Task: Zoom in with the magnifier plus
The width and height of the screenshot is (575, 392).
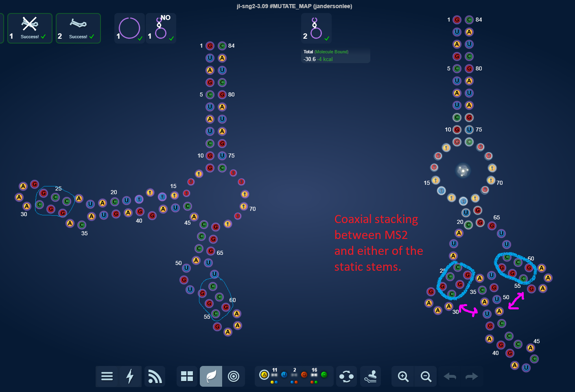Action: point(403,376)
